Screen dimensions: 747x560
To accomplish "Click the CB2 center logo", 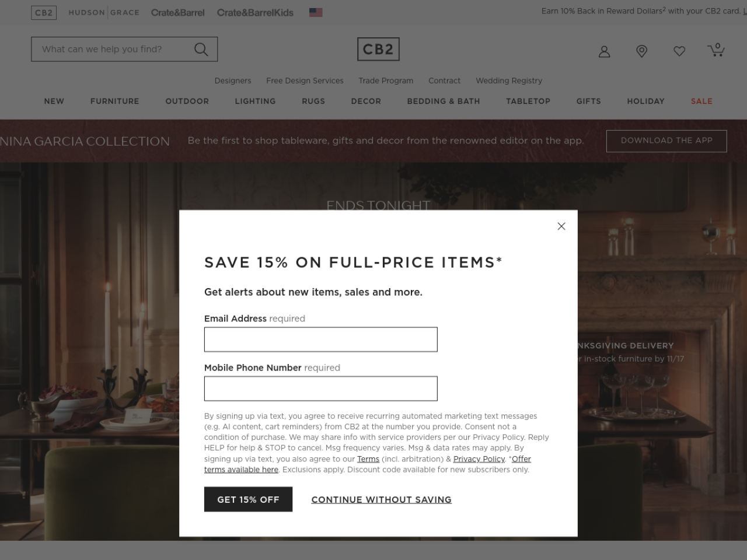I will pyautogui.click(x=378, y=49).
